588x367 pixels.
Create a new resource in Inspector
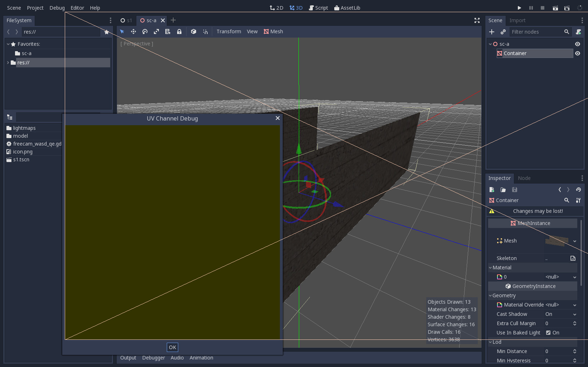492,190
